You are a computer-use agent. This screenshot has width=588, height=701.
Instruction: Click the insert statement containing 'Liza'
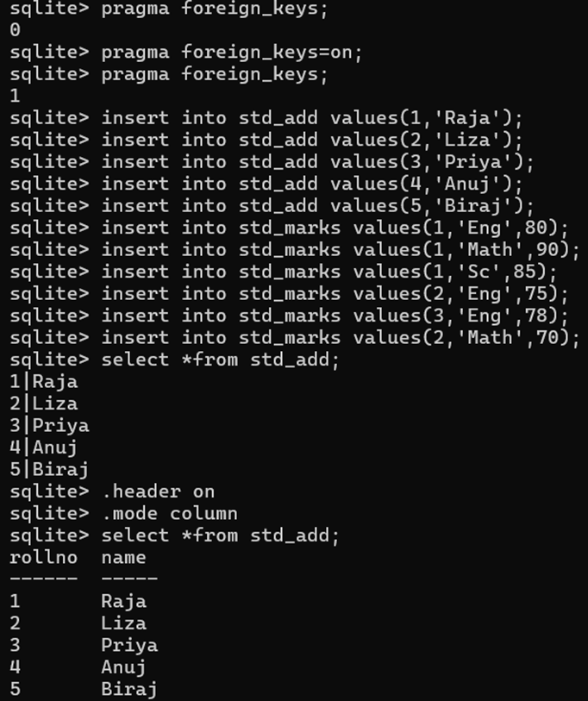point(312,140)
